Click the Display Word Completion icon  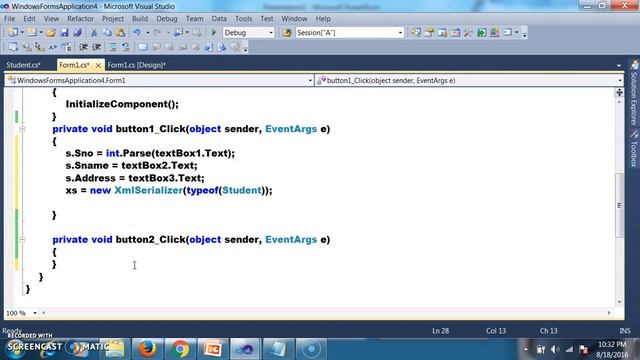pyautogui.click(x=53, y=47)
